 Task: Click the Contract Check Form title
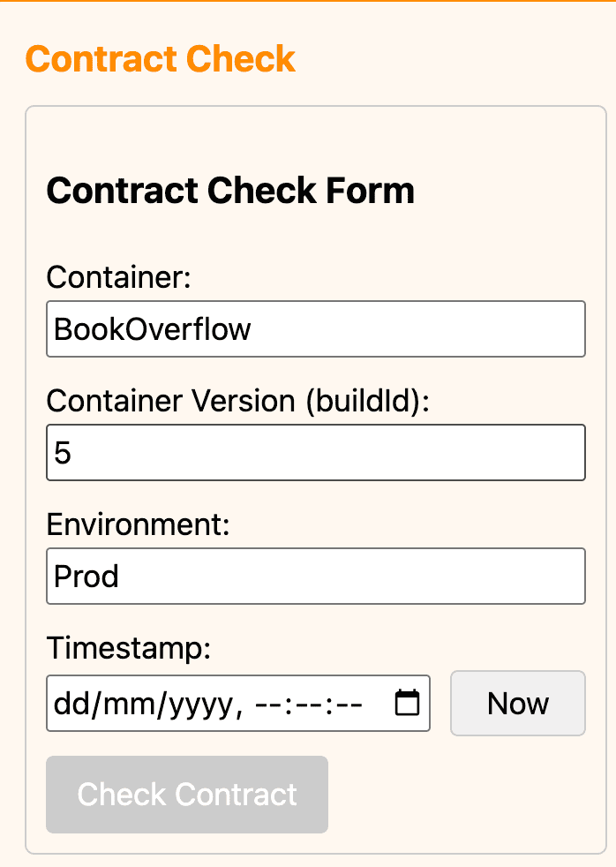231,191
